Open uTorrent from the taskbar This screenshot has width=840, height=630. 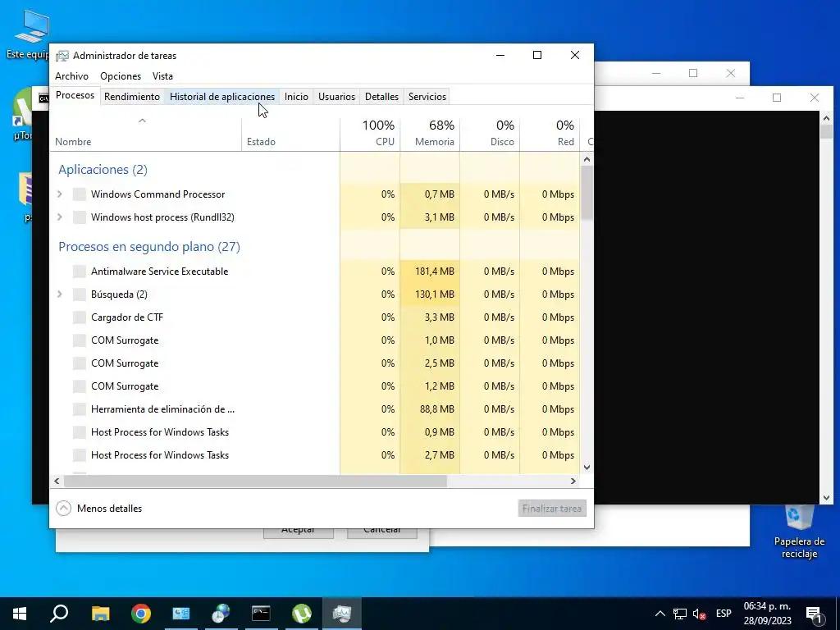tap(302, 614)
